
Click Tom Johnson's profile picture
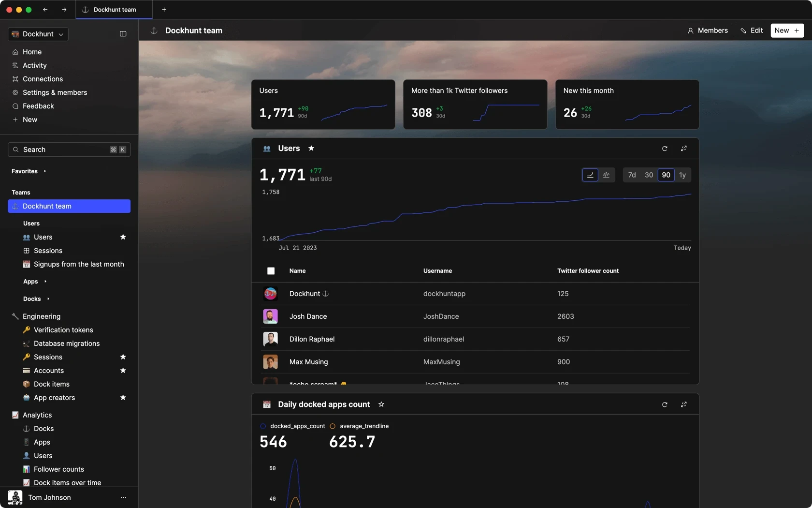tap(15, 497)
